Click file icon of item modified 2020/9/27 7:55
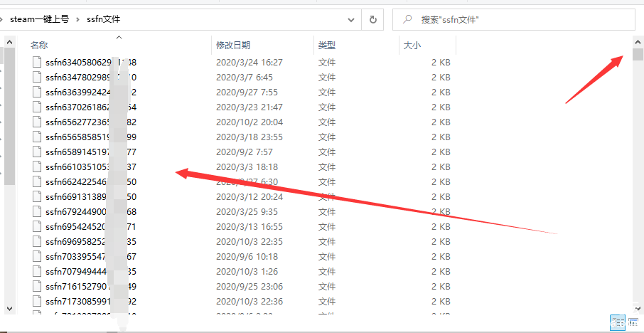The width and height of the screenshot is (644, 333). [37, 92]
